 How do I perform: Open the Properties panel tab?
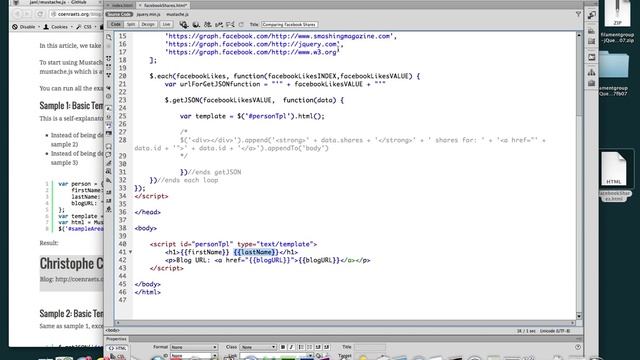click(x=116, y=339)
